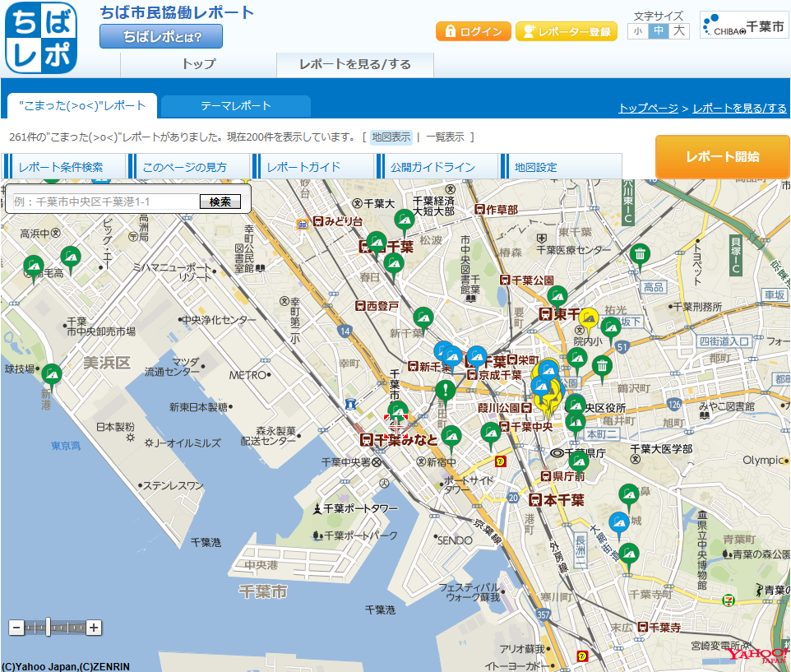
Task: Switch to 一覧表示 list view
Action: point(445,137)
